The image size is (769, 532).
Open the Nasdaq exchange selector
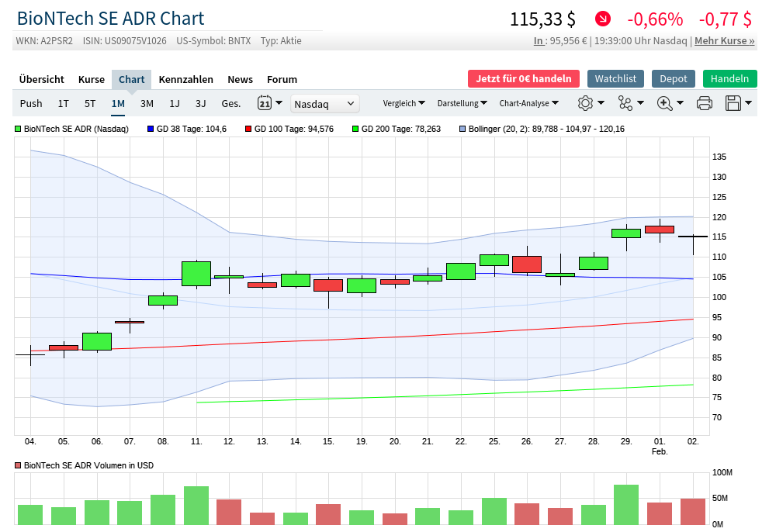coord(324,103)
